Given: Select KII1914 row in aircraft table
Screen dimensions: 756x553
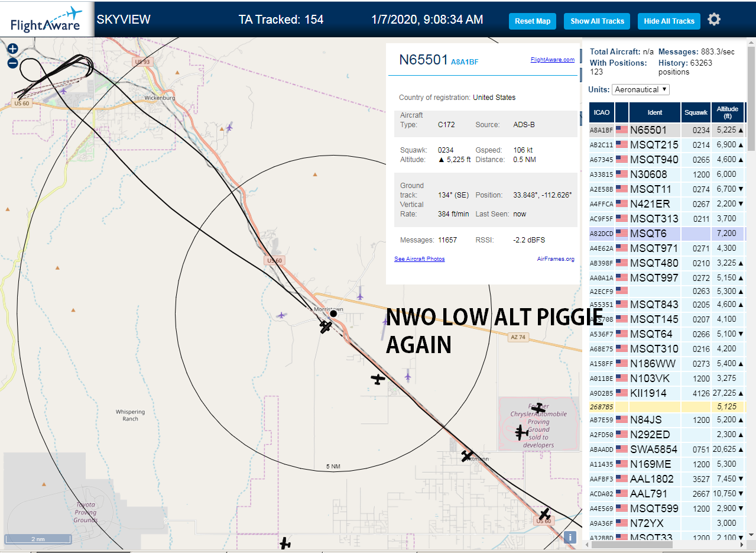Looking at the screenshot, I should click(667, 393).
